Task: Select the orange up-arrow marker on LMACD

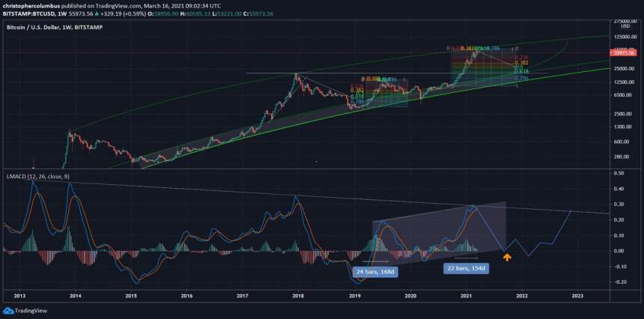Action: [x=507, y=258]
